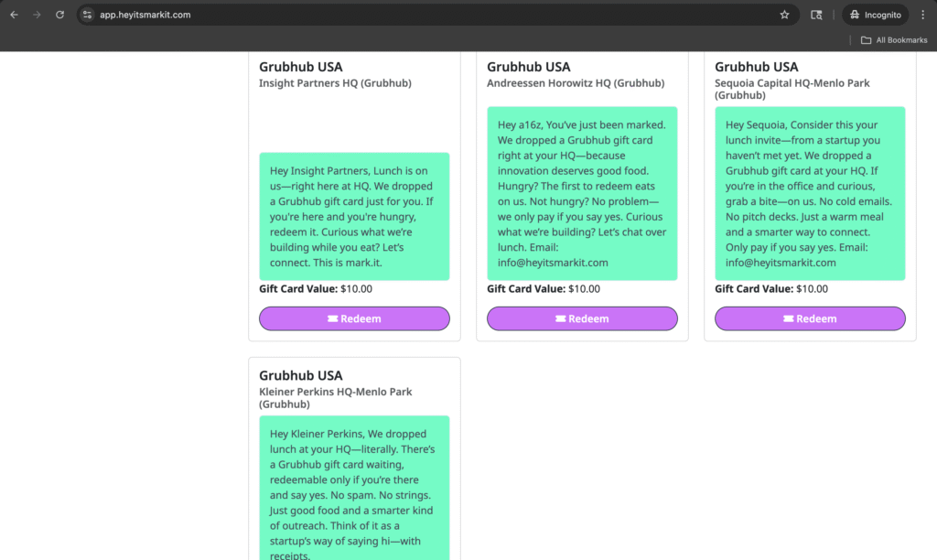Reload the current page
The image size is (937, 560).
tap(60, 15)
